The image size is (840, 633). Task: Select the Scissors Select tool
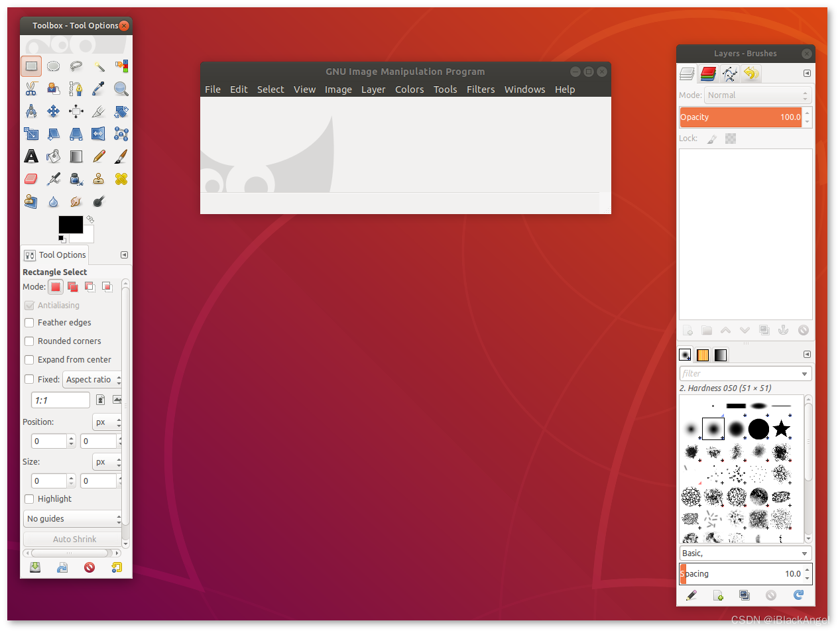(31, 89)
